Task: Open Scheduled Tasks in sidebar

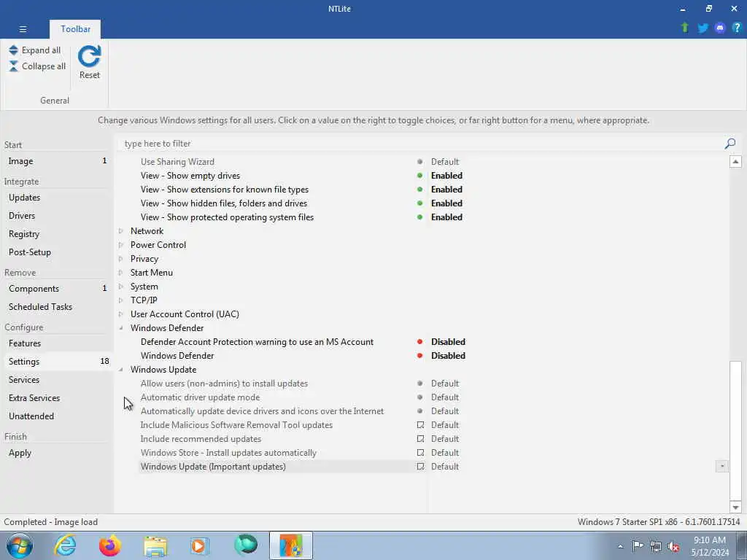Action: point(57,307)
